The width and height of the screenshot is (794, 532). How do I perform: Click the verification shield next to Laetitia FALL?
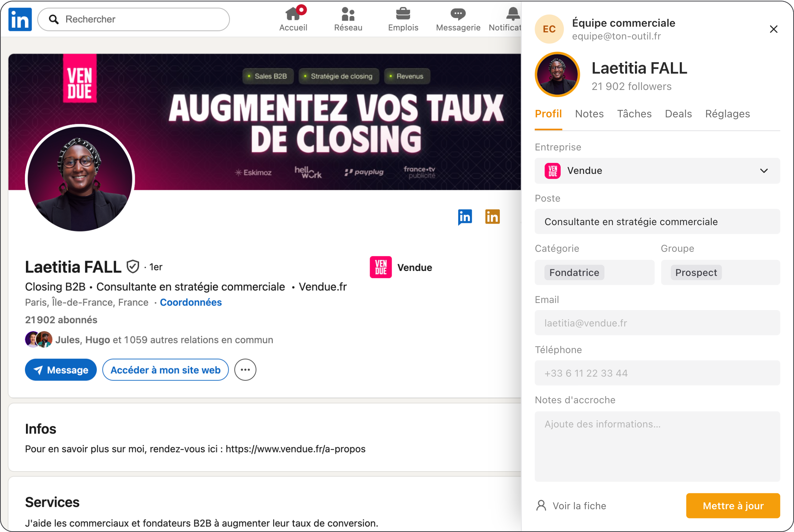(x=133, y=267)
